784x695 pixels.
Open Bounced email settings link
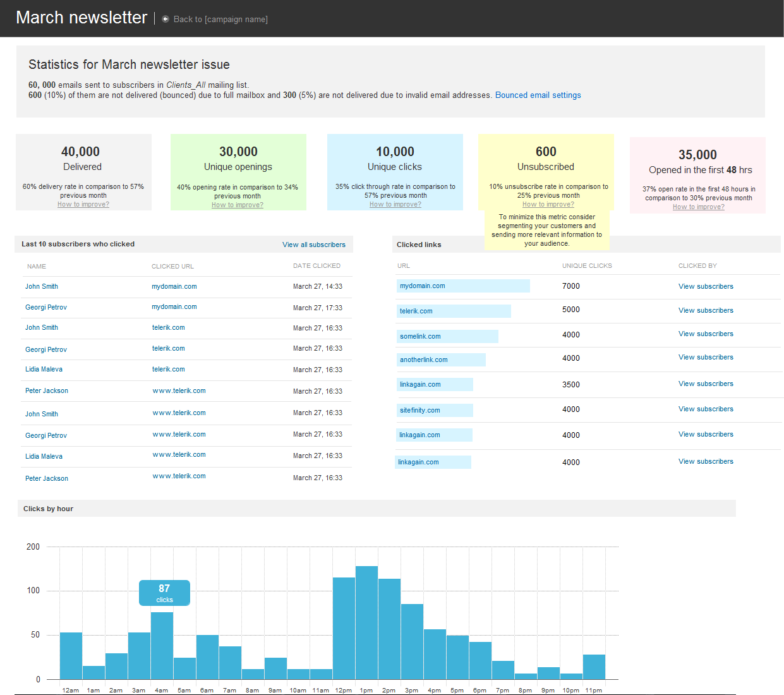tap(538, 95)
